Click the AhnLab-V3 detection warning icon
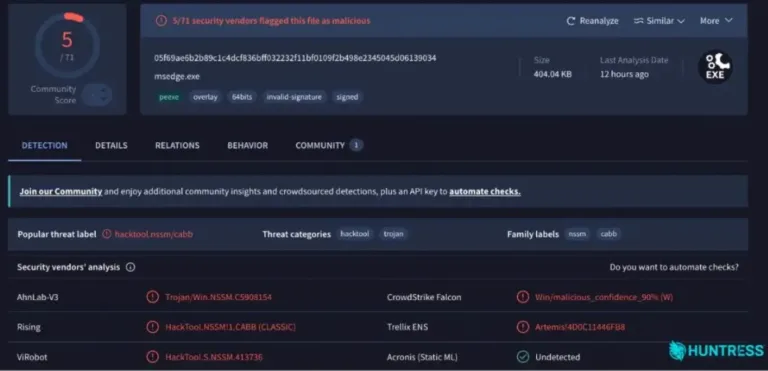The width and height of the screenshot is (768, 371). (152, 297)
